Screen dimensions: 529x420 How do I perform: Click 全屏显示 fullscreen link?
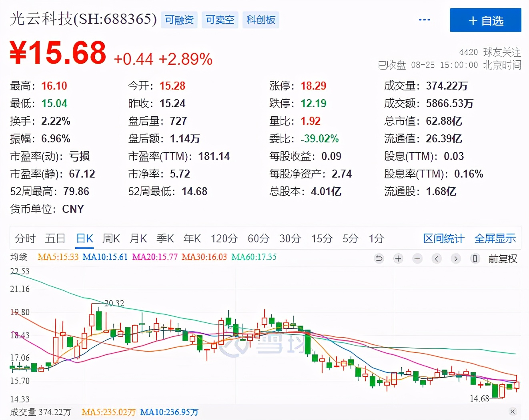[495, 239]
